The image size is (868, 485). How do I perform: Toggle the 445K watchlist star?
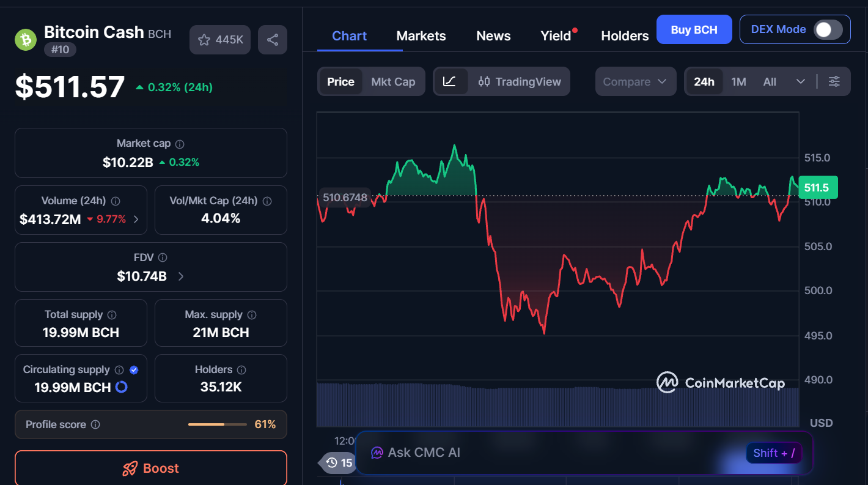219,39
